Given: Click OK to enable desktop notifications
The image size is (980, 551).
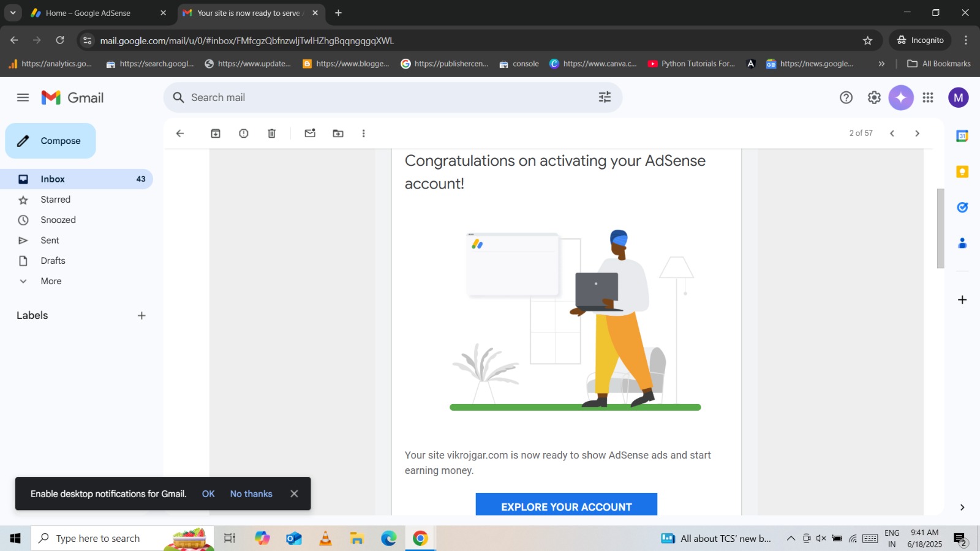Looking at the screenshot, I should pos(208,494).
